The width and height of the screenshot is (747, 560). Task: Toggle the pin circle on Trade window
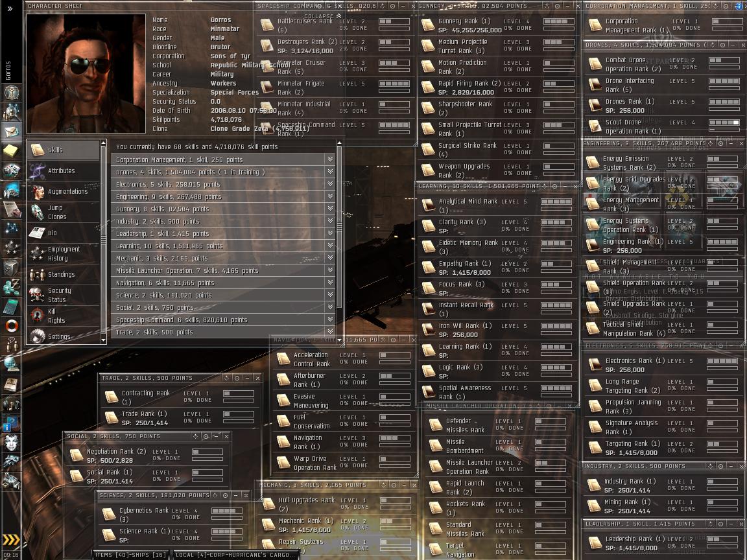pyautogui.click(x=237, y=378)
